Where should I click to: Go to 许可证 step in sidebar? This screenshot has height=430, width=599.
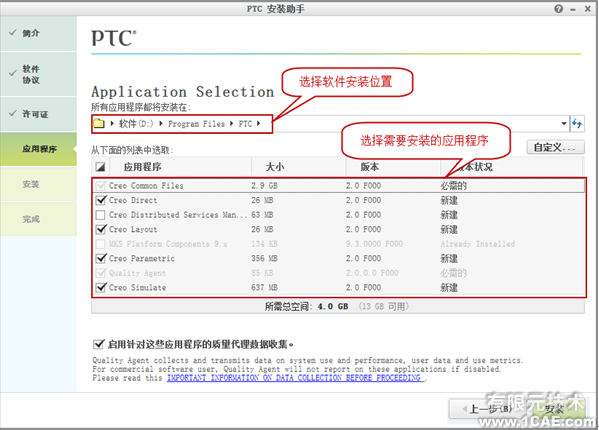pos(38,114)
